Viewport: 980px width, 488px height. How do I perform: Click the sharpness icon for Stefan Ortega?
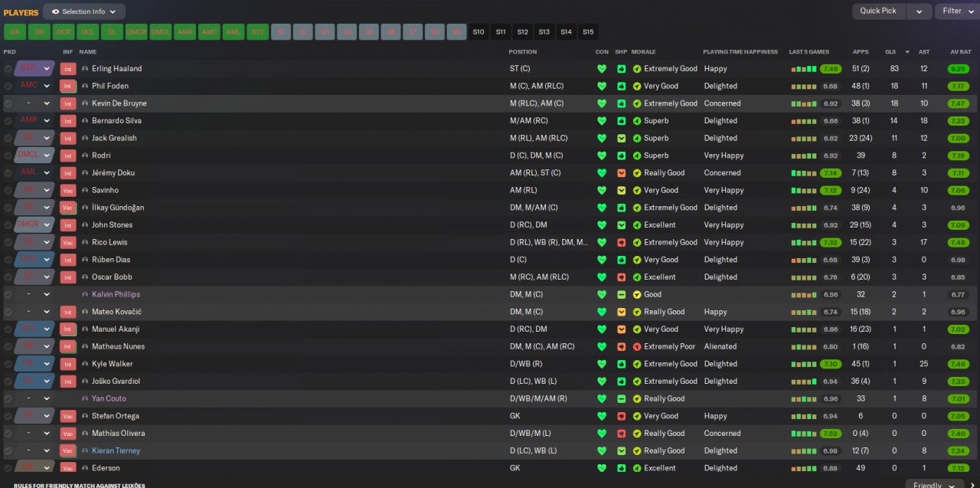[x=622, y=416]
